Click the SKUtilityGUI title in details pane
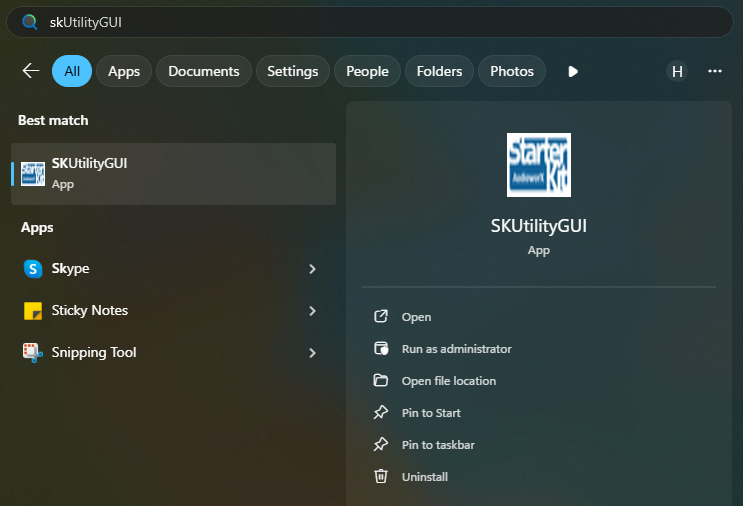 [x=539, y=226]
